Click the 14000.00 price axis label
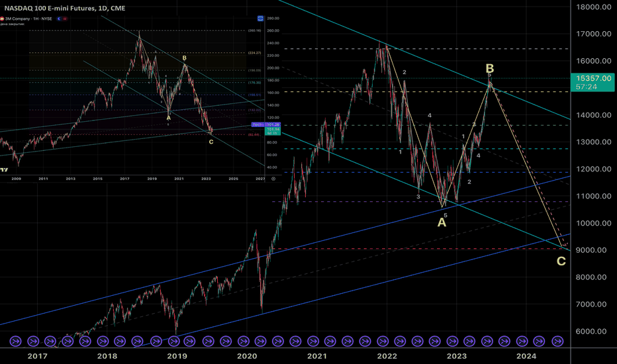The width and height of the screenshot is (617, 364). click(x=593, y=115)
